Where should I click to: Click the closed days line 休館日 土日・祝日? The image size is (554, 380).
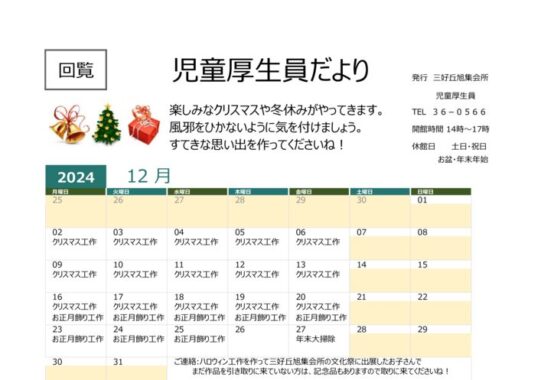coord(449,146)
